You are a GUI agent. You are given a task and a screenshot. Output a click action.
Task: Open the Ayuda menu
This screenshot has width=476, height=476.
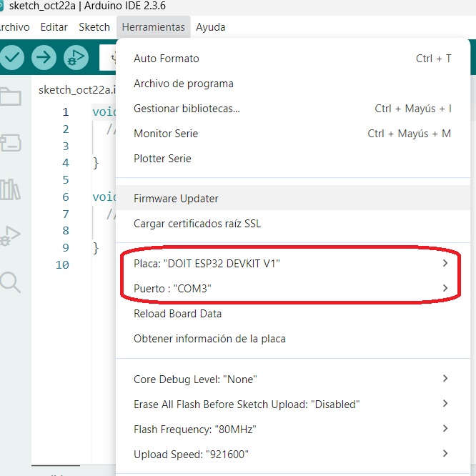[x=211, y=27]
